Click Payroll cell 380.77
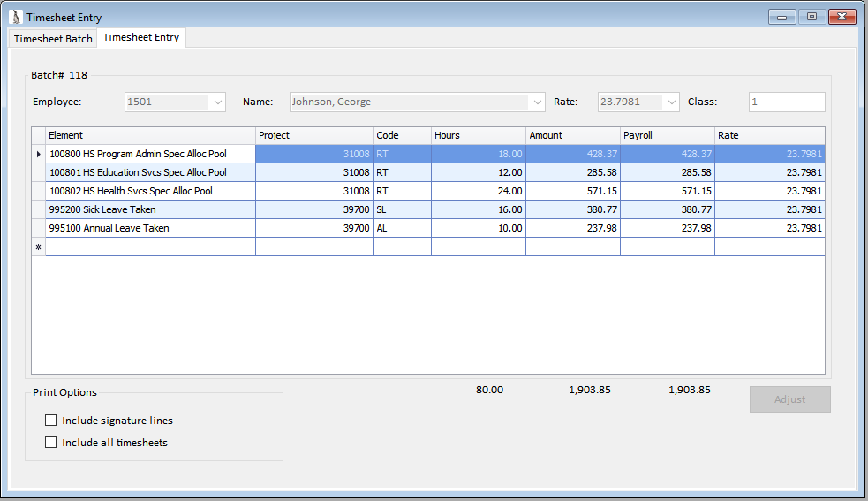The height and width of the screenshot is (501, 868). 667,209
